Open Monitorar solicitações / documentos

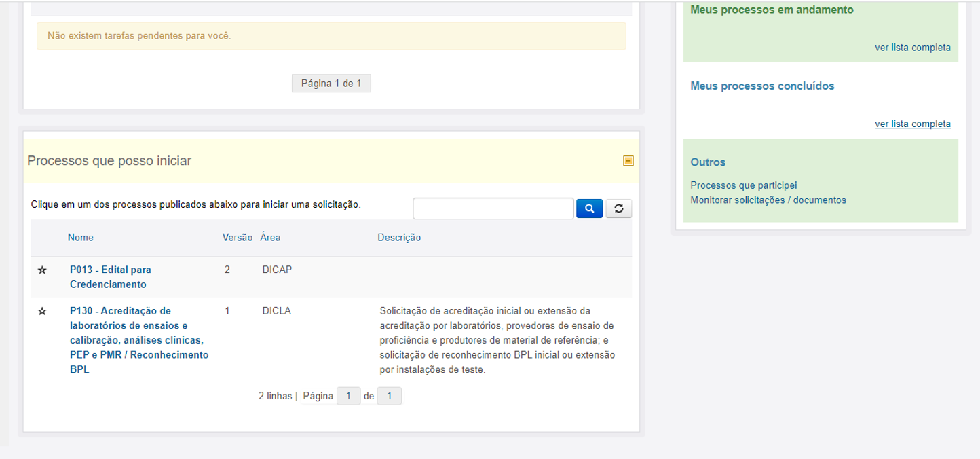[x=768, y=200]
